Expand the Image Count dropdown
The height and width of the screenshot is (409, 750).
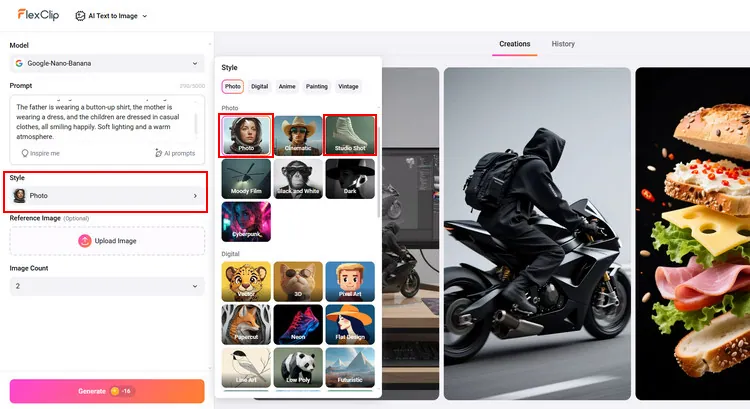(x=107, y=286)
